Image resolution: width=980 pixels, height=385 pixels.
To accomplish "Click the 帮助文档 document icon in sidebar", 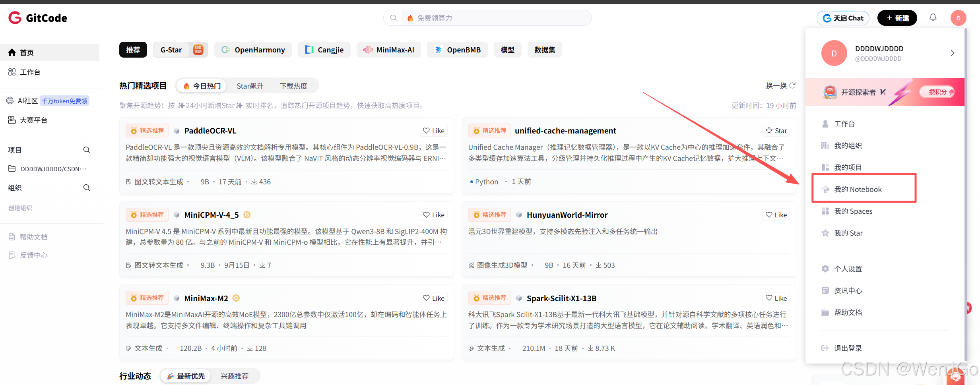I will pyautogui.click(x=12, y=237).
